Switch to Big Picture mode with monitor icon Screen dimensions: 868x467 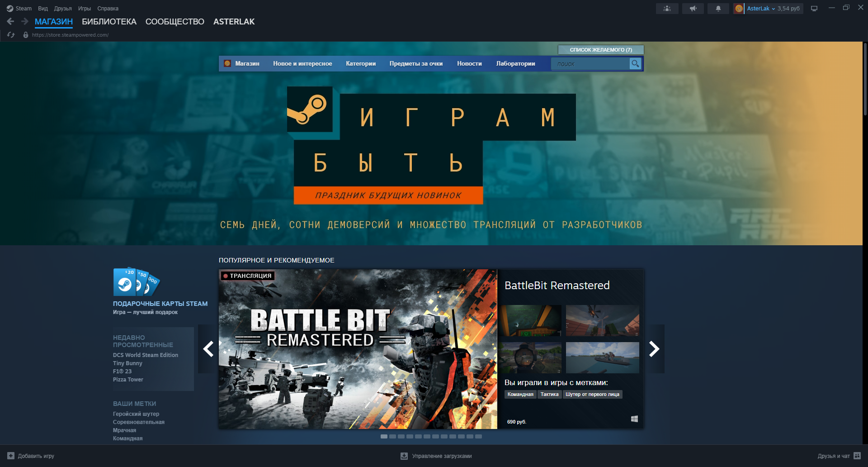814,9
